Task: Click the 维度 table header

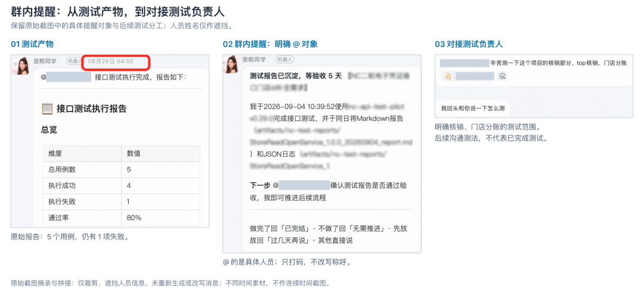Action: click(x=55, y=153)
